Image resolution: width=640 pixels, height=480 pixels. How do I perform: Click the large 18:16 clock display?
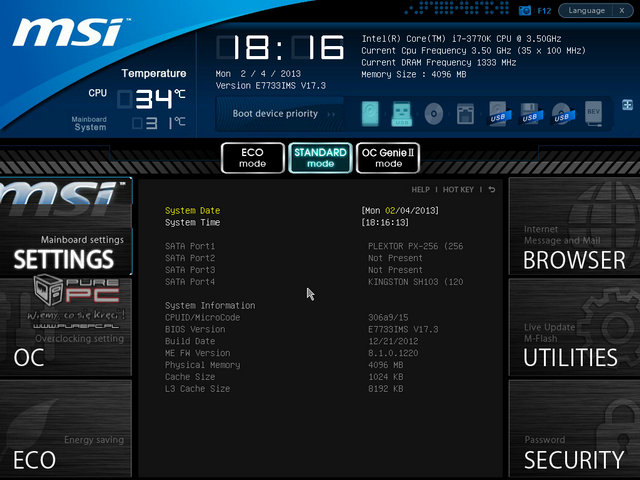click(x=280, y=48)
